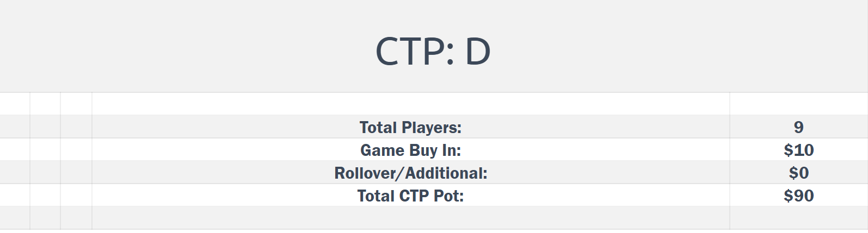Image resolution: width=868 pixels, height=233 pixels.
Task: Select the "CTP: D" title cell
Action: [433, 51]
